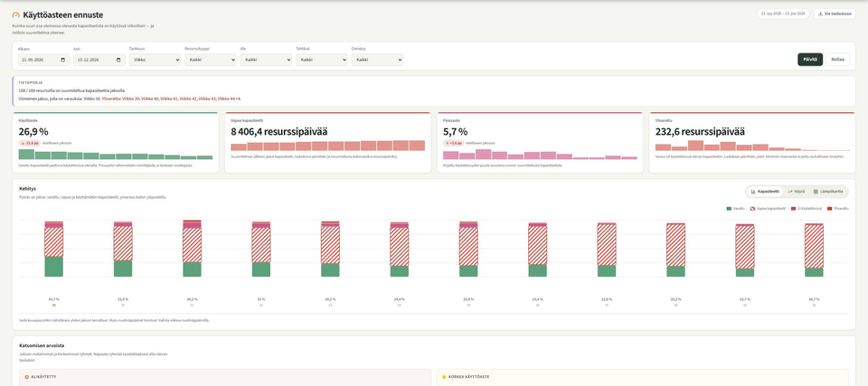Click the pink Ei käytettävissä legend swatch
The width and height of the screenshot is (868, 386).
[793, 208]
